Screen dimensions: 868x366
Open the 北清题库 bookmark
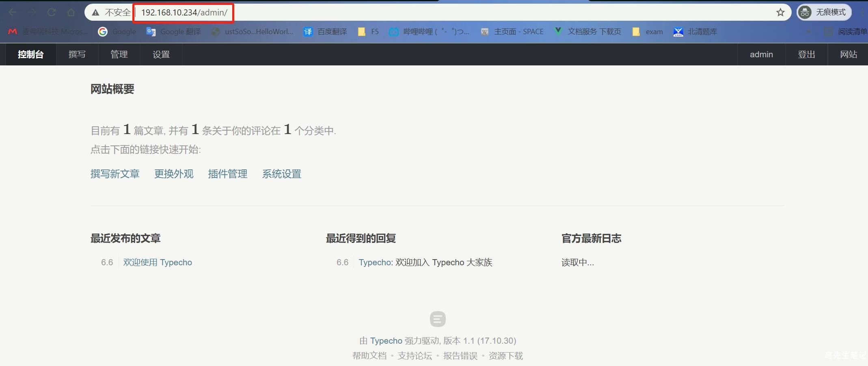pos(695,32)
